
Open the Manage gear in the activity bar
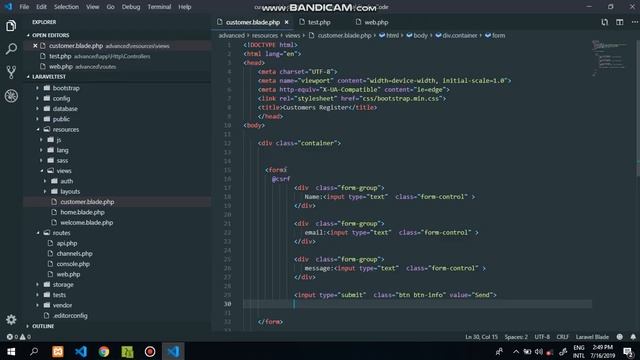click(x=11, y=320)
